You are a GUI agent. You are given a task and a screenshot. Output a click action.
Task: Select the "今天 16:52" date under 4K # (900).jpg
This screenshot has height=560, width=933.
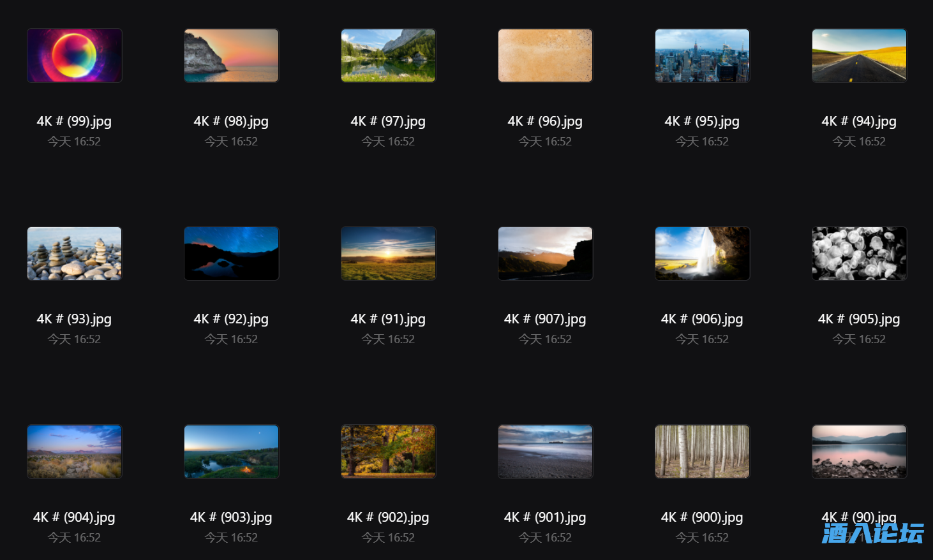[702, 538]
